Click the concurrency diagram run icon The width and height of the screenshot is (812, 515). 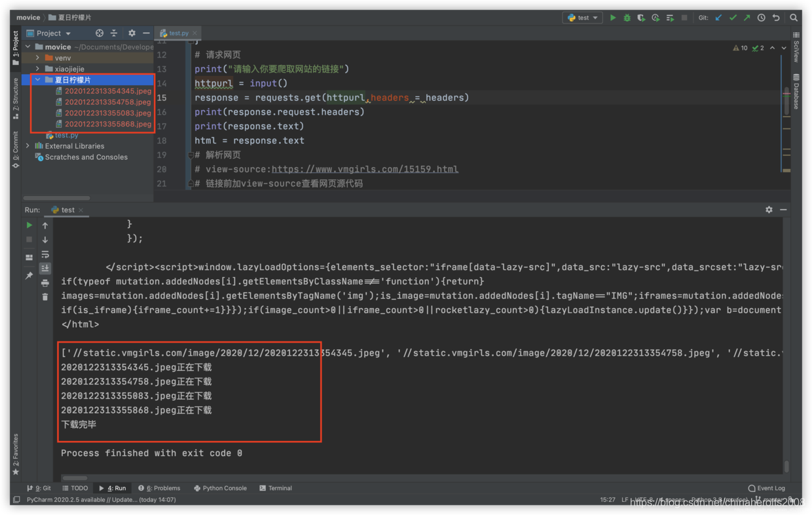point(670,18)
